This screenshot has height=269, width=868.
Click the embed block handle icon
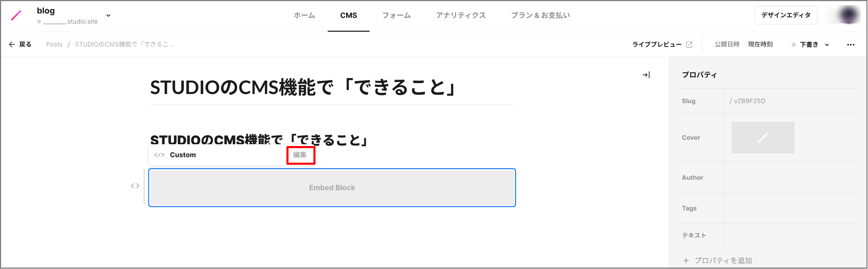(x=135, y=186)
